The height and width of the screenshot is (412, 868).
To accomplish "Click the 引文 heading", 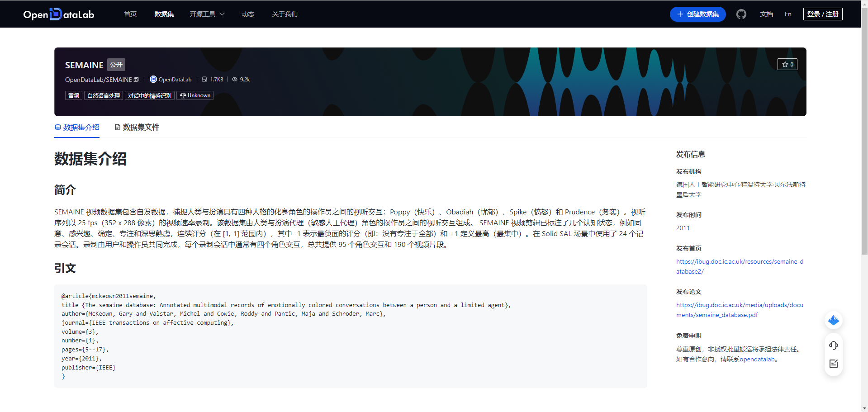I will tap(65, 268).
